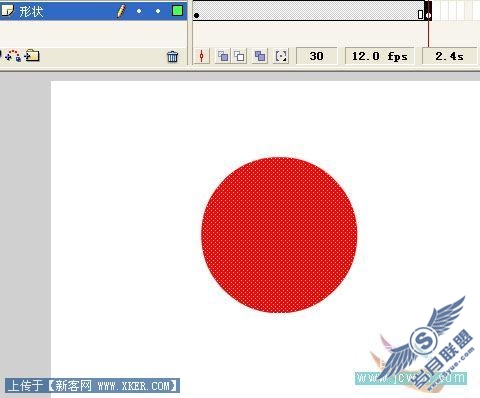Select the last keyframe under the playhead
The image size is (480, 398).
pos(428,14)
